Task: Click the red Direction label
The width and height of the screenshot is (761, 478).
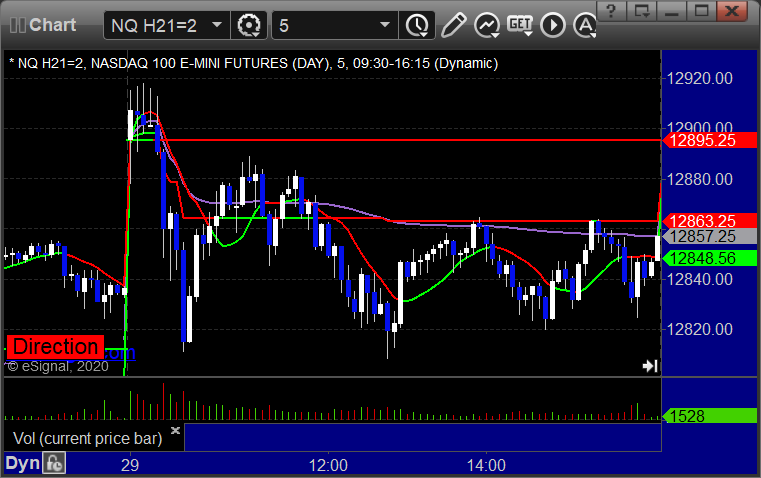Action: pos(55,346)
